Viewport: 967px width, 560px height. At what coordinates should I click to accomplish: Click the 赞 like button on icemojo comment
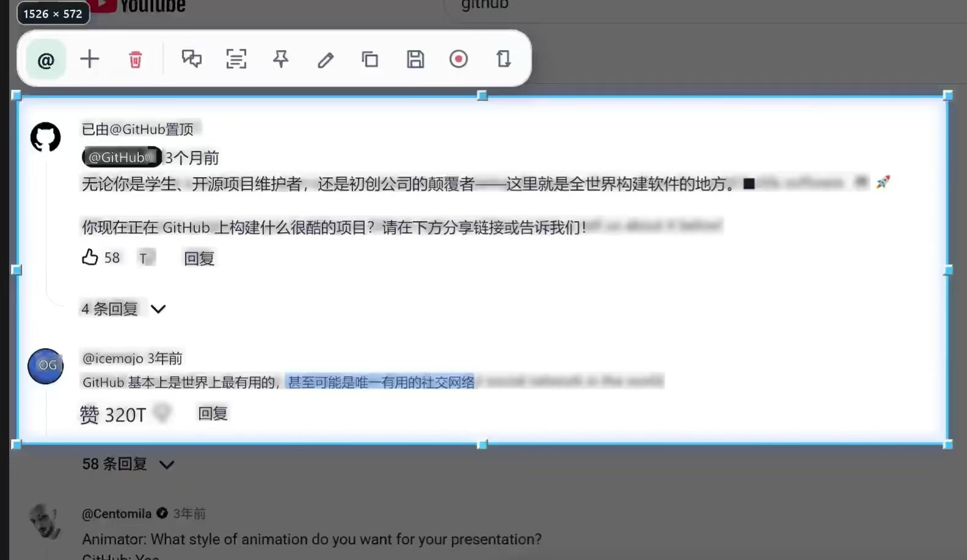(89, 415)
